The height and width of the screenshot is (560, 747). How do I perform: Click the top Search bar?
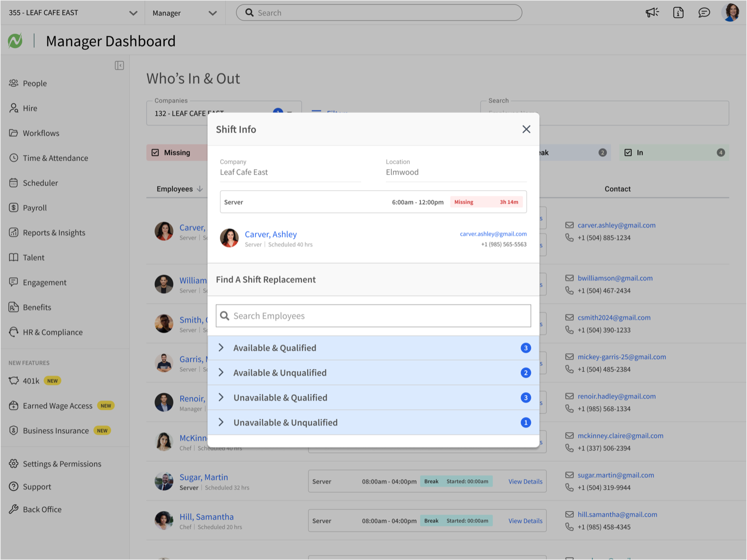point(379,12)
